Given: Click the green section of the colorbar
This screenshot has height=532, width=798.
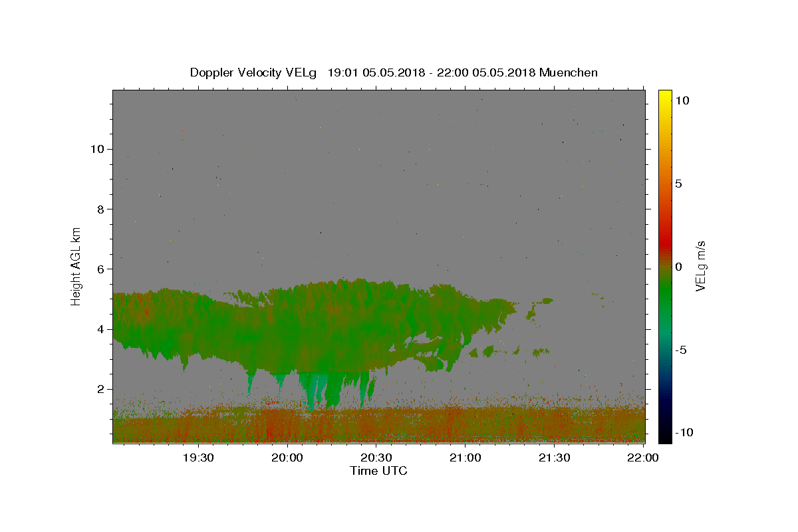Looking at the screenshot, I should point(665,293).
